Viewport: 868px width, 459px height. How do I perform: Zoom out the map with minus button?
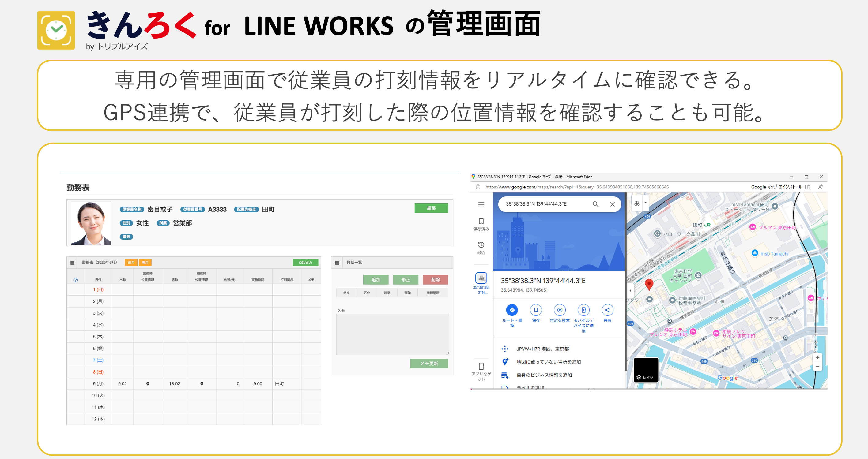[817, 366]
